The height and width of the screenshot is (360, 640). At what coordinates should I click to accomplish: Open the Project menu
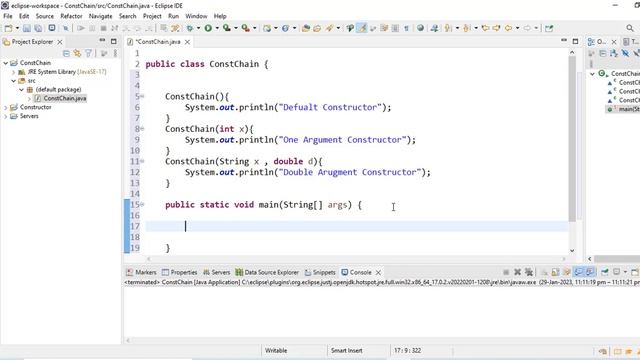coord(152,16)
